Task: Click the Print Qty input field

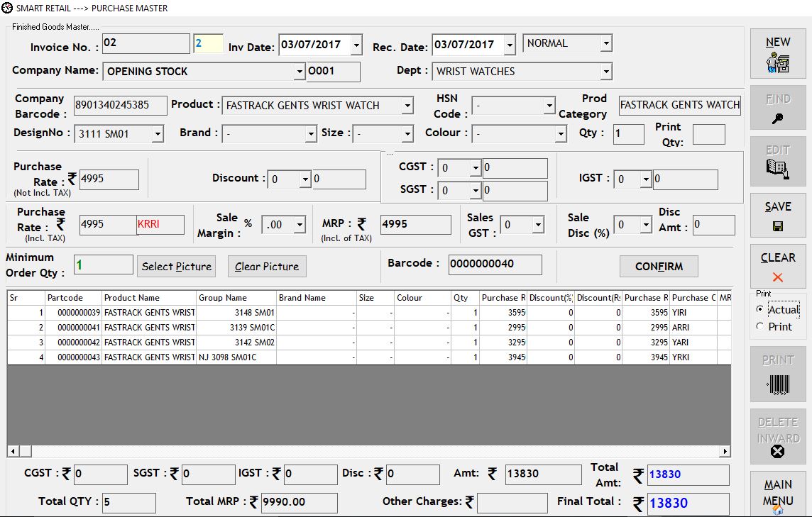Action: tap(708, 135)
